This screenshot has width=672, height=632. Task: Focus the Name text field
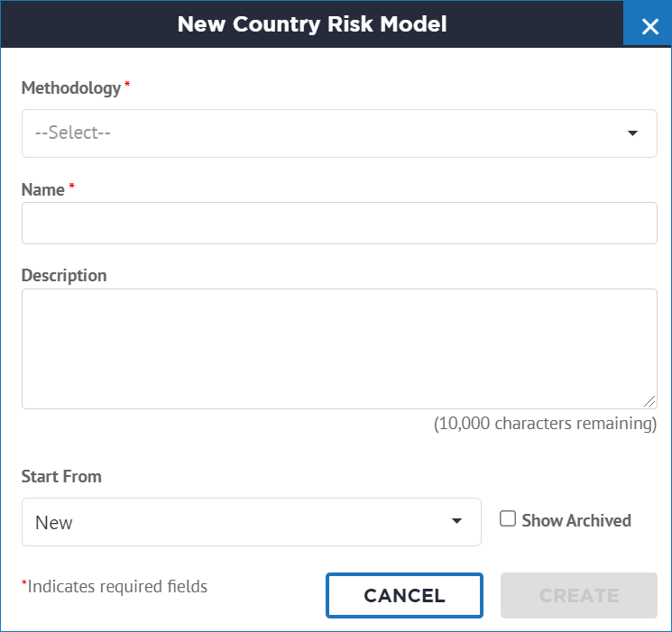coord(339,224)
